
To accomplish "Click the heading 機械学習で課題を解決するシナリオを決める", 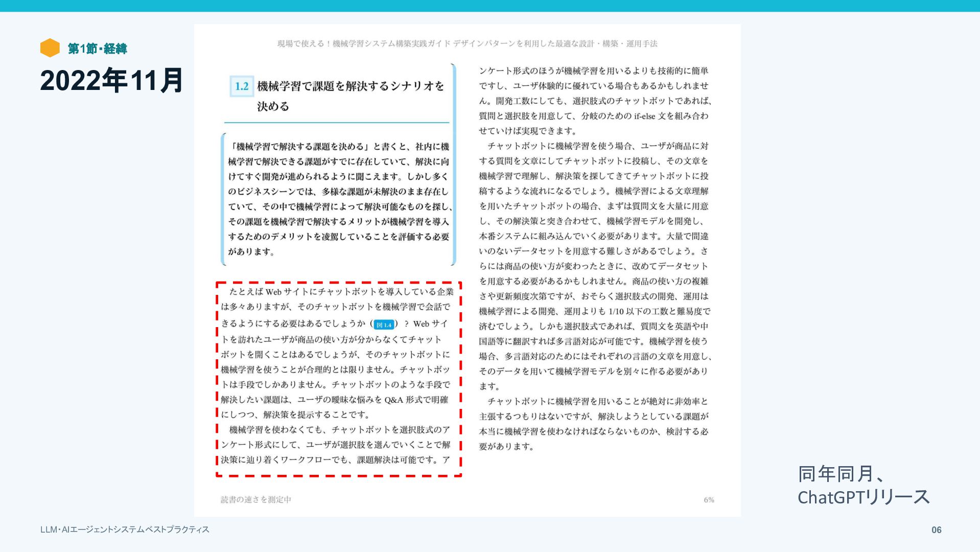I will point(351,96).
